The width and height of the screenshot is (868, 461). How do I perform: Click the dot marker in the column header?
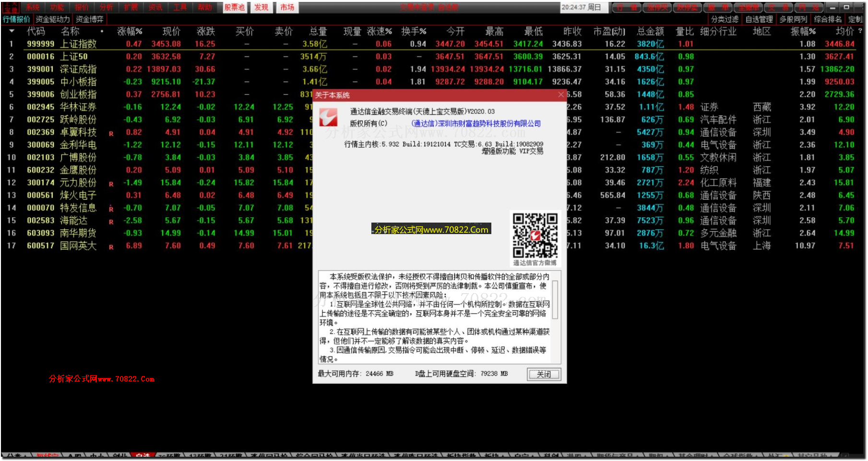(102, 32)
